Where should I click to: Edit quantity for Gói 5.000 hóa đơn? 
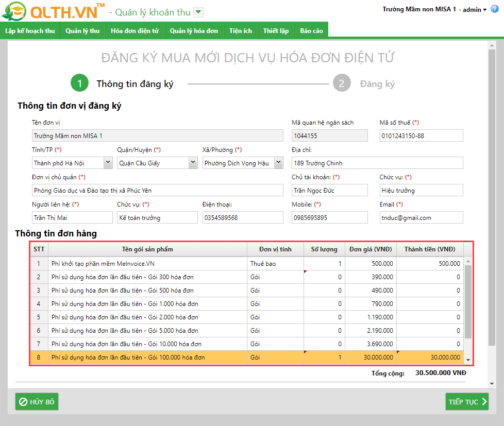coord(324,331)
